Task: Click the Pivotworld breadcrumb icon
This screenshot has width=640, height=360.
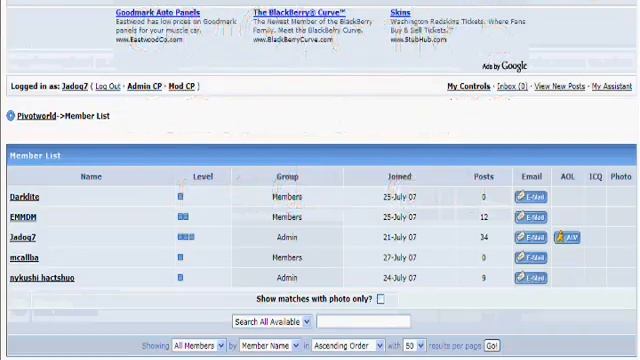Action: coord(11,116)
